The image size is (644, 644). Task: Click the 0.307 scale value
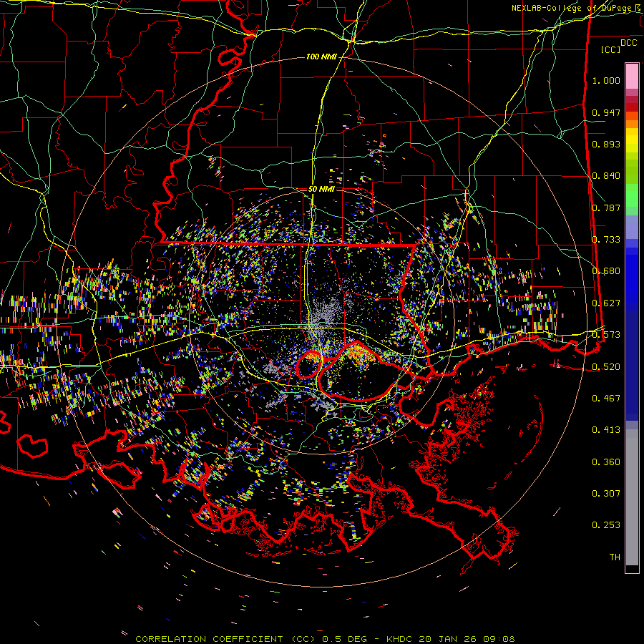606,494
